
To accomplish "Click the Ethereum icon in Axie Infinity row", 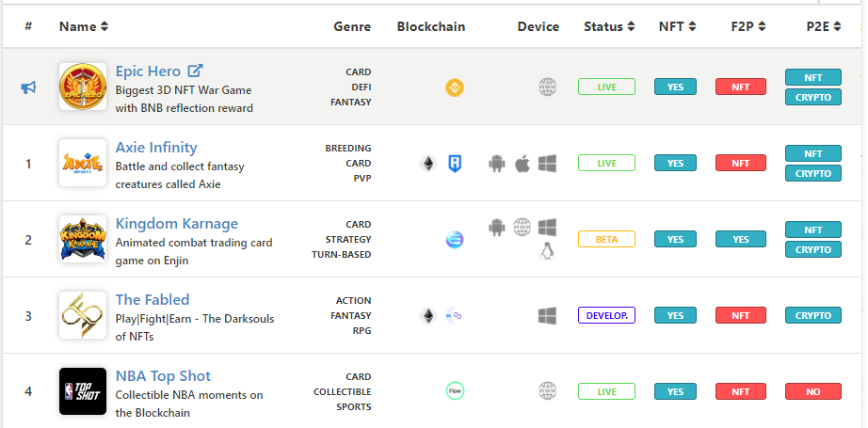I will pyautogui.click(x=428, y=163).
